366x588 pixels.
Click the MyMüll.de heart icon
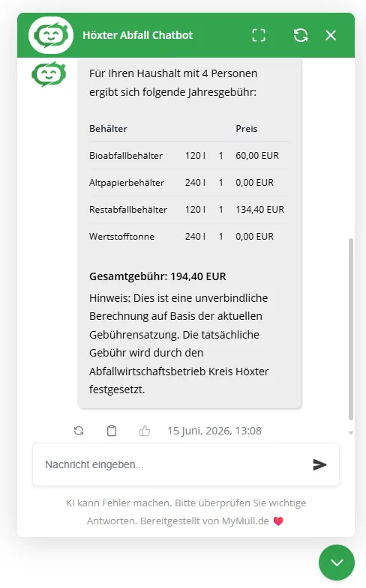278,521
